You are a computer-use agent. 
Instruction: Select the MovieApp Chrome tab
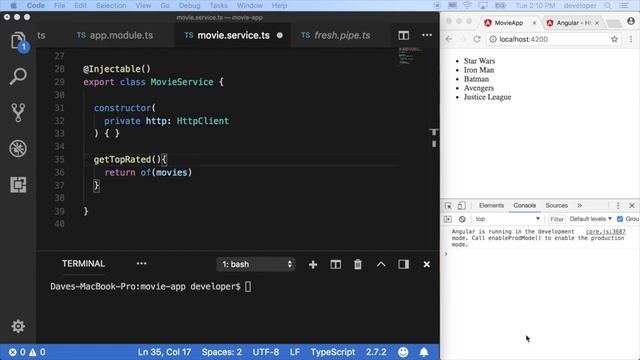click(x=509, y=23)
